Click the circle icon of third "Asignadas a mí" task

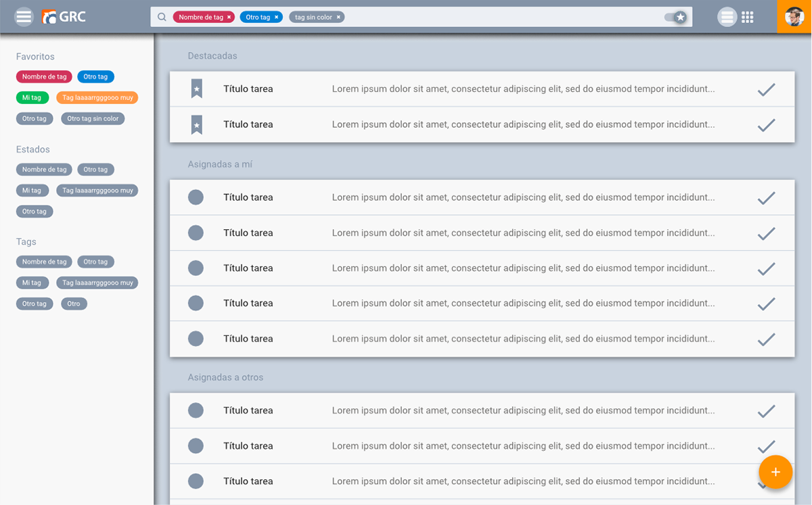coord(196,268)
